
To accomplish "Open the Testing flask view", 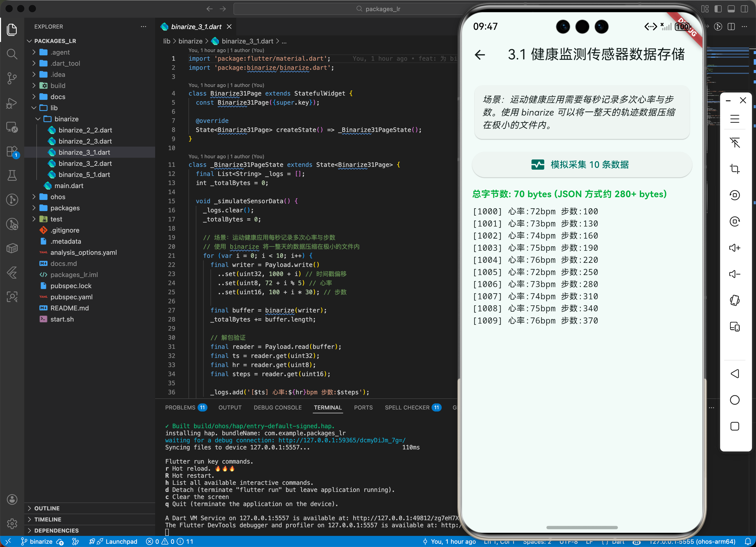I will tap(12, 175).
